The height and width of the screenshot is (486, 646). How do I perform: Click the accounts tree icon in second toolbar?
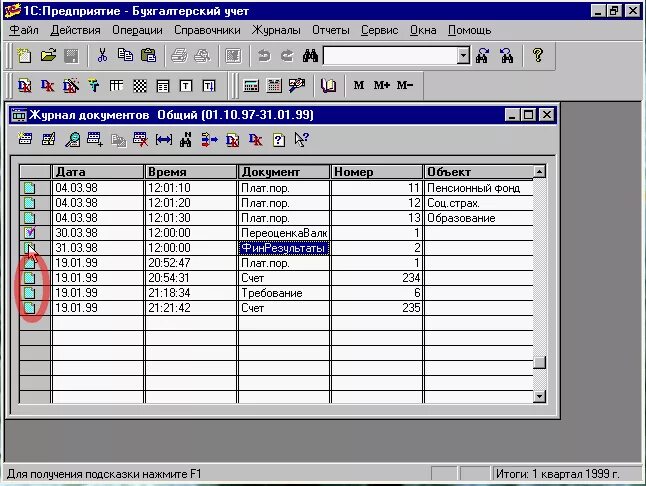click(94, 86)
